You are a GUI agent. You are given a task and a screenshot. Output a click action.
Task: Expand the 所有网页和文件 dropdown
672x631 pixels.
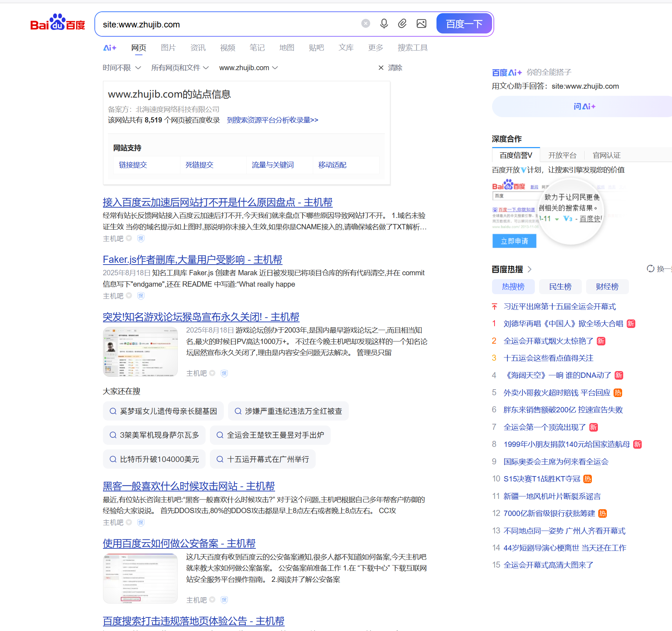[180, 68]
